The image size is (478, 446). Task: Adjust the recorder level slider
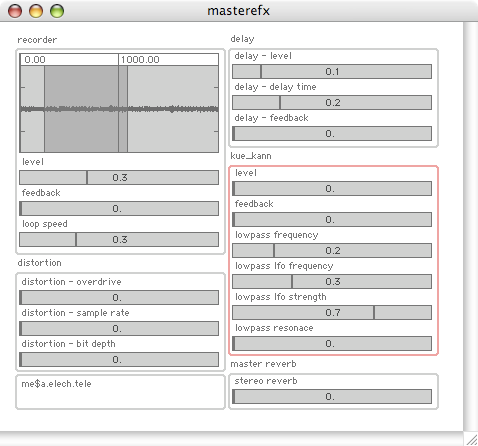pyautogui.click(x=119, y=177)
